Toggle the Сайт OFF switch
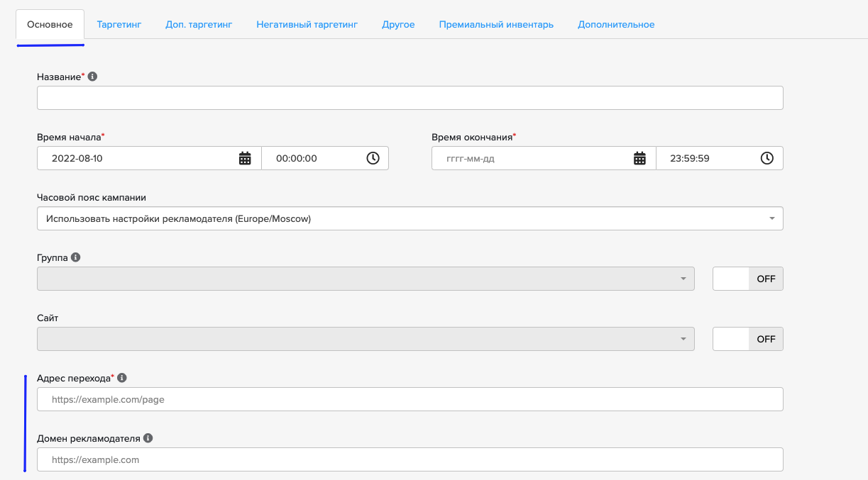 point(748,339)
